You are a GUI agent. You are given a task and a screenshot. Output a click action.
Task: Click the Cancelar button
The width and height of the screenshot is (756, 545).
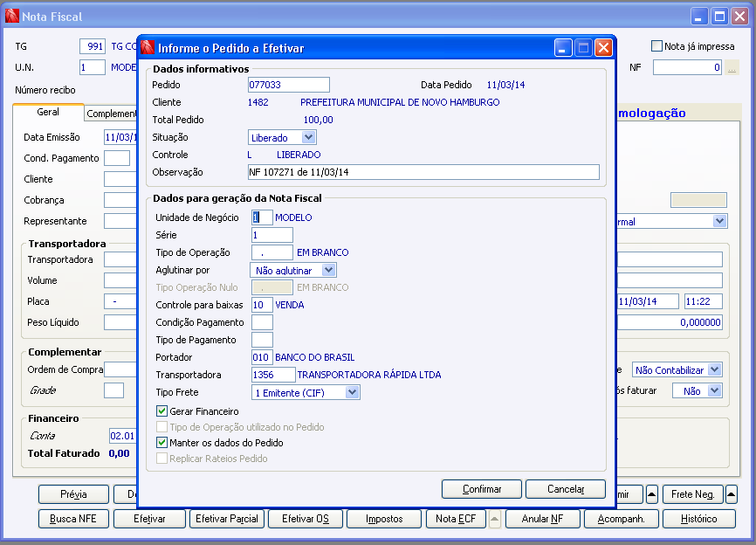click(566, 489)
